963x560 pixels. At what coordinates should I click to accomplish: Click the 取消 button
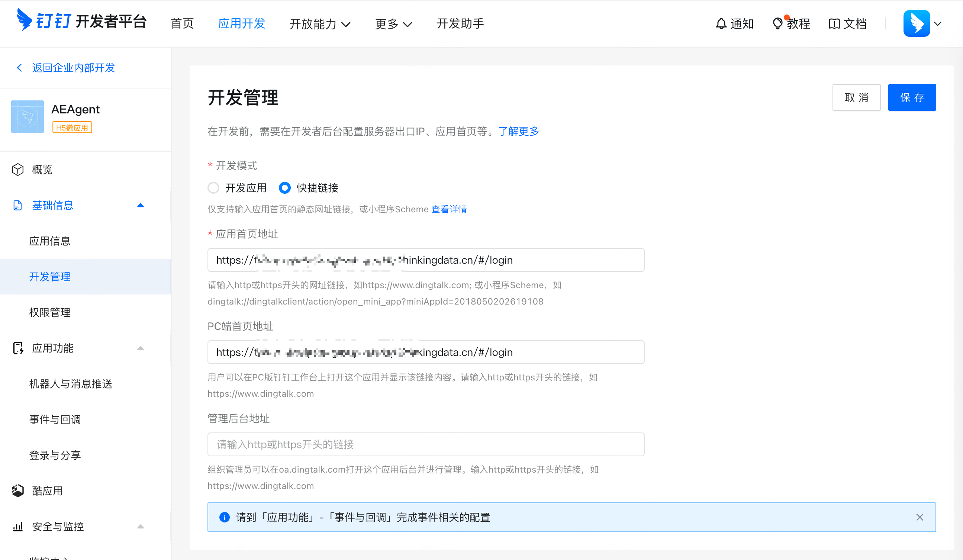pyautogui.click(x=856, y=97)
